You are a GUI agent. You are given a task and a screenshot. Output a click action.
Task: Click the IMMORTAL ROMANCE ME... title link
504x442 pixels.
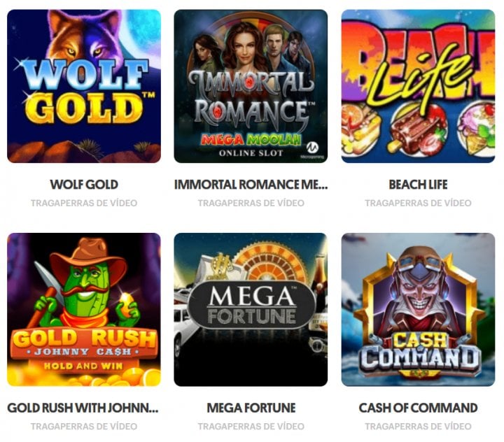251,185
